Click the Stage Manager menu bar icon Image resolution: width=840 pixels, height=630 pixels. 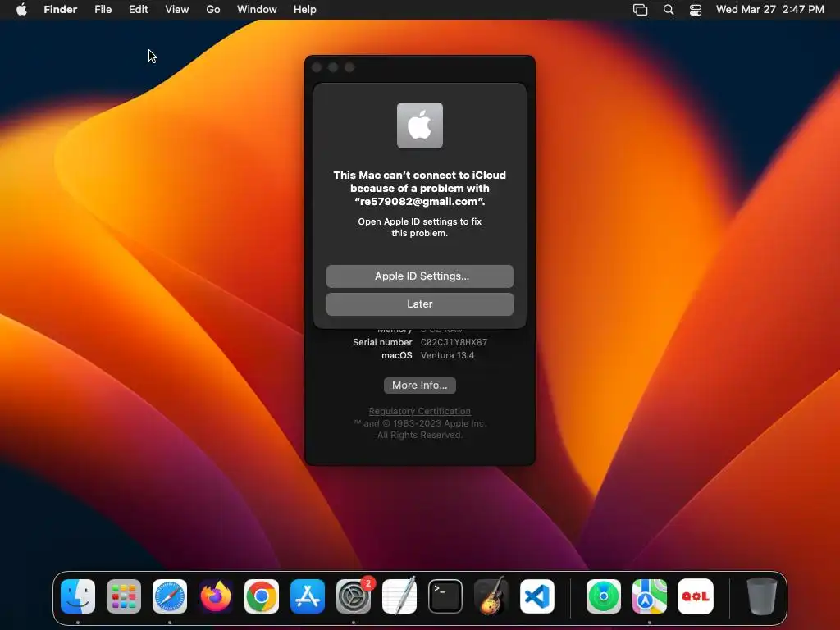pos(640,10)
